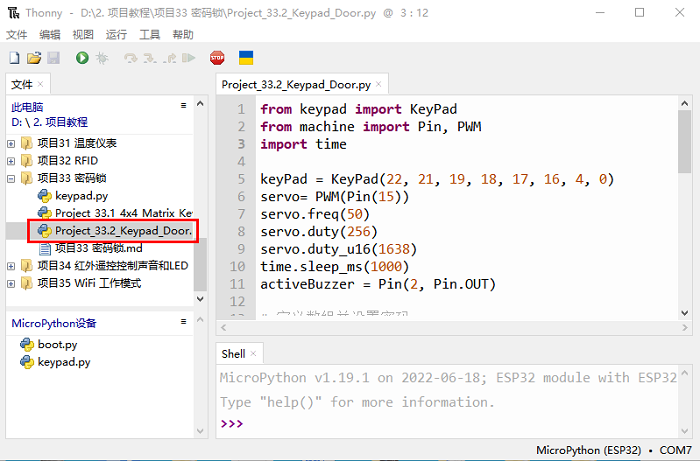
Task: Expand the 项目35 WiFi 工作模式 folder
Action: (11, 283)
